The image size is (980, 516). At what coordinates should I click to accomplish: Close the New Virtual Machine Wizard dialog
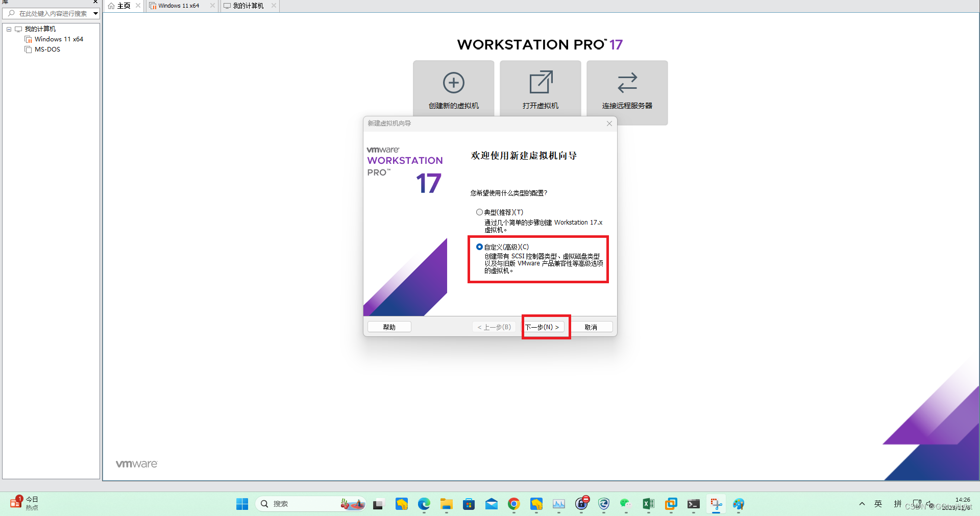click(x=609, y=124)
